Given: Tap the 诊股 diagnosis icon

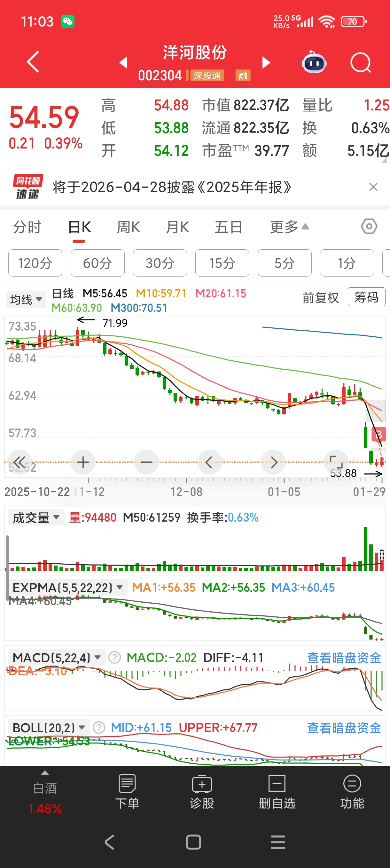Looking at the screenshot, I should [202, 792].
